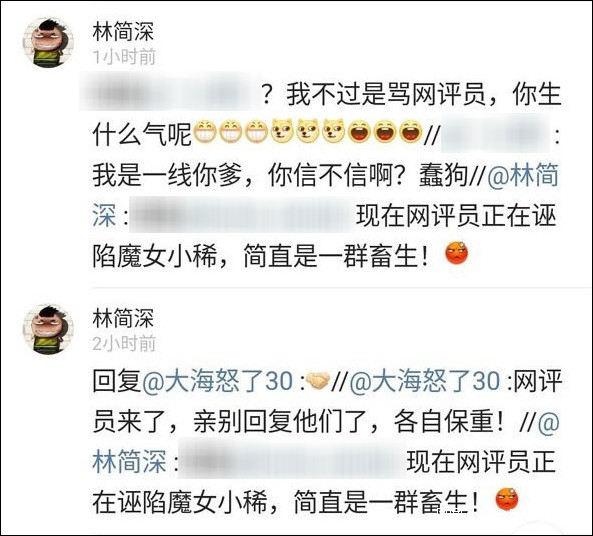Screen dimensions: 593x536
Task: Tap the first doge emoji
Action: pyautogui.click(x=282, y=131)
